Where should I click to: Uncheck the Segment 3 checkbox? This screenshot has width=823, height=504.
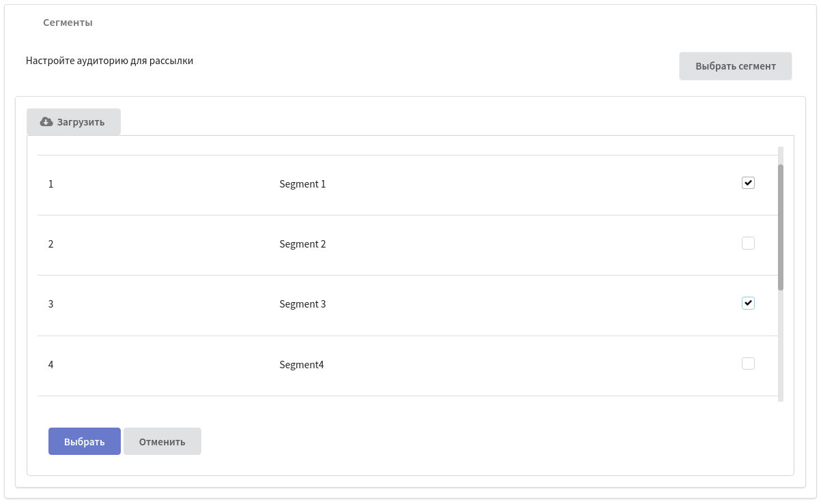(748, 303)
